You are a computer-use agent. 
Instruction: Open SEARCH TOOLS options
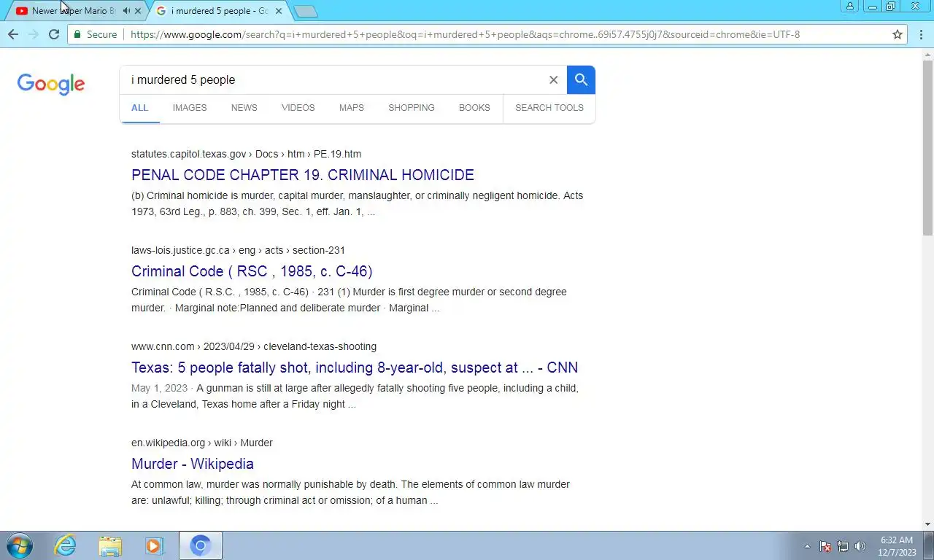point(549,108)
